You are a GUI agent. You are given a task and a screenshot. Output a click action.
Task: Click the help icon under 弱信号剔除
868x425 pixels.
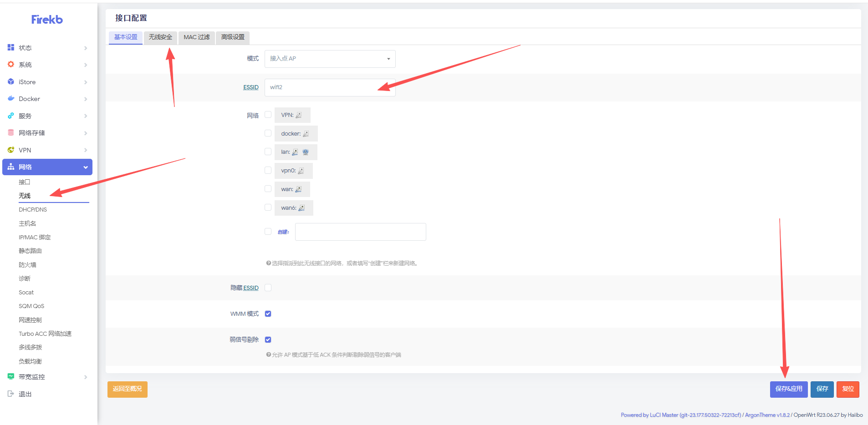269,354
